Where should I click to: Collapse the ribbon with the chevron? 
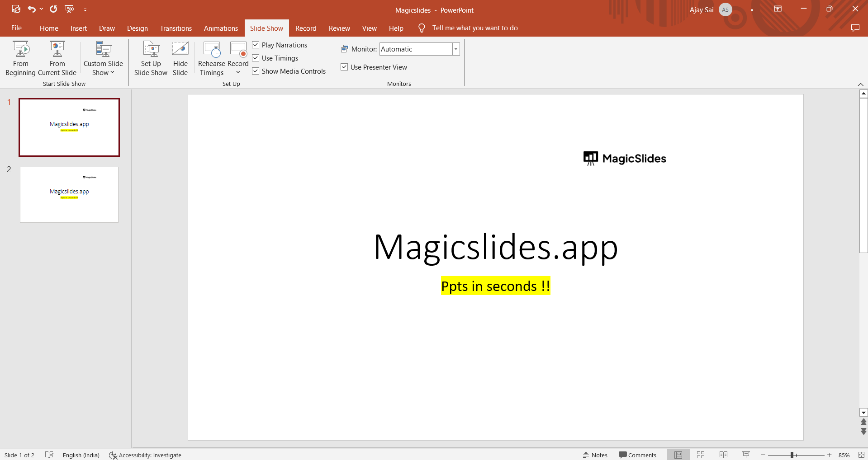pos(860,84)
